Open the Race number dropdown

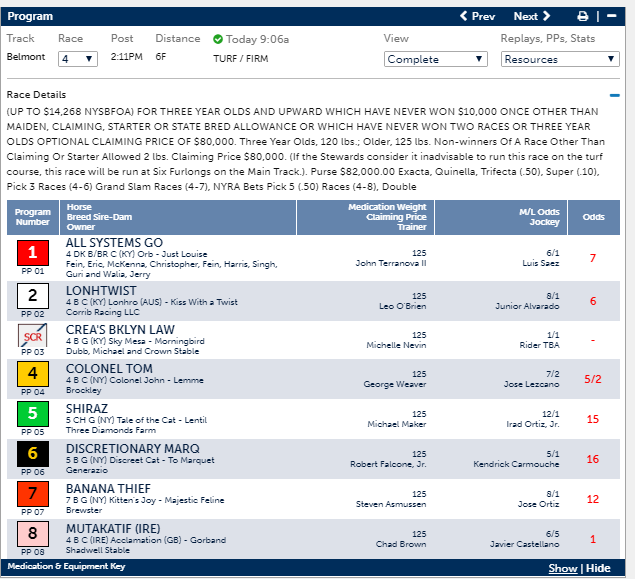pos(77,59)
